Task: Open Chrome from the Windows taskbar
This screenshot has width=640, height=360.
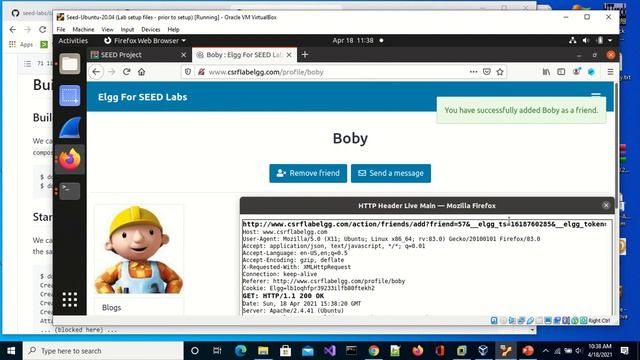Action: click(x=373, y=351)
